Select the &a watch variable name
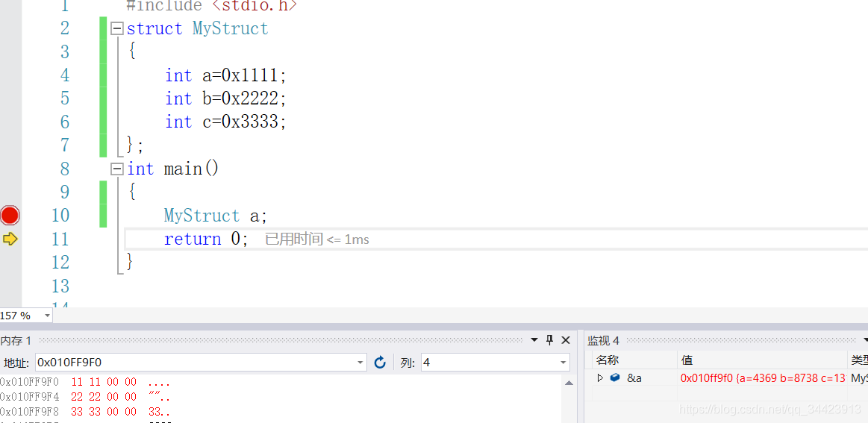Image resolution: width=868 pixels, height=423 pixels. (634, 378)
